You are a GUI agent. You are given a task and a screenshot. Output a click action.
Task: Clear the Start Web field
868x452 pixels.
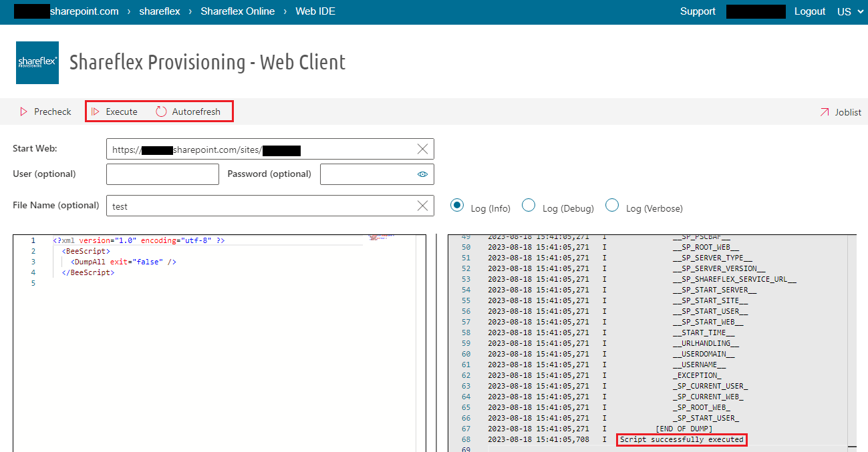pyautogui.click(x=422, y=149)
